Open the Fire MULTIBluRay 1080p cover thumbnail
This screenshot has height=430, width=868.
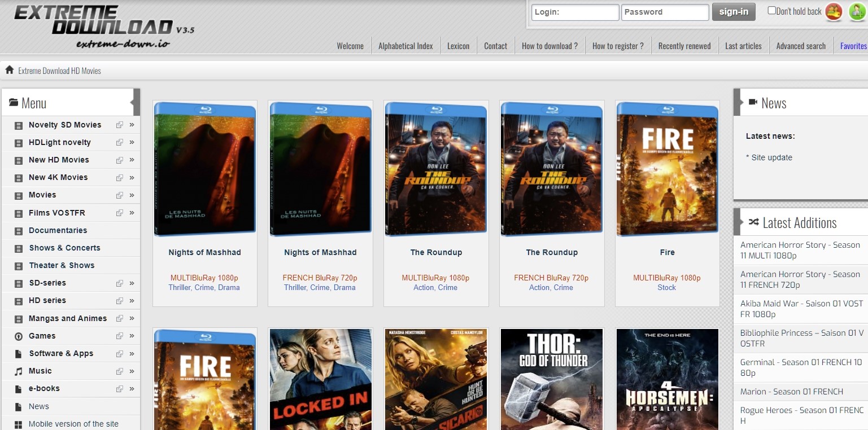pos(667,169)
